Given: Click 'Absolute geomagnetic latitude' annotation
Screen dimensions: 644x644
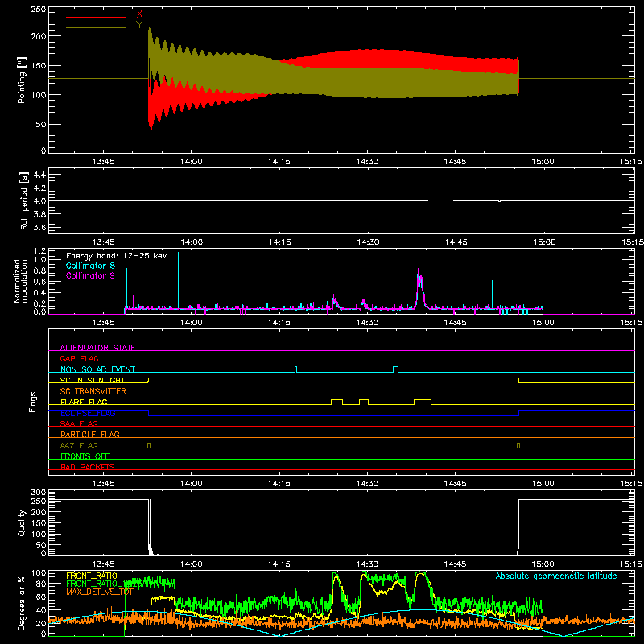Looking at the screenshot, I should tap(556, 576).
